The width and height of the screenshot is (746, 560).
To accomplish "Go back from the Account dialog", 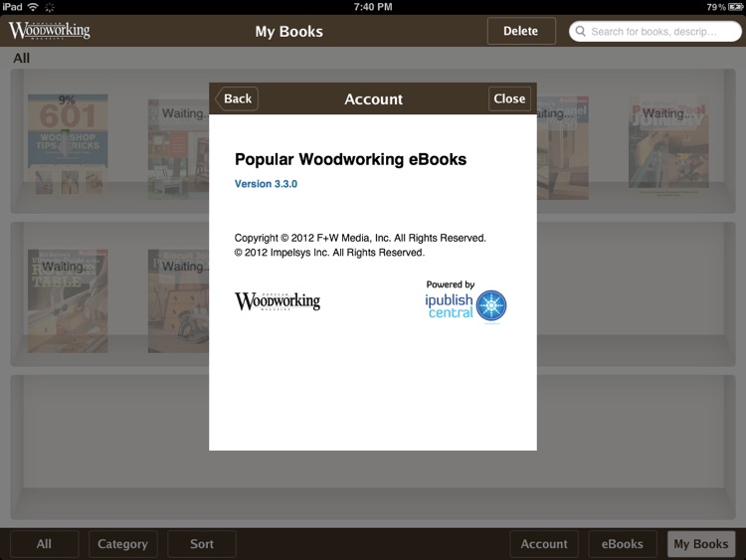I will coord(237,98).
